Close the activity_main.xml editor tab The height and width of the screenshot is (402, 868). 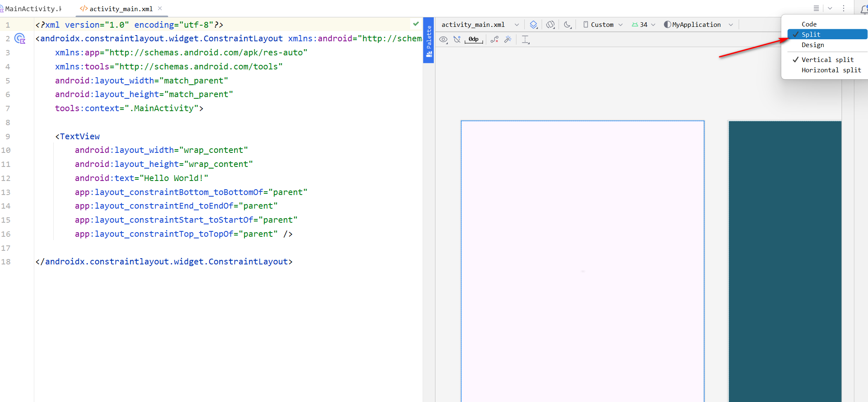160,8
